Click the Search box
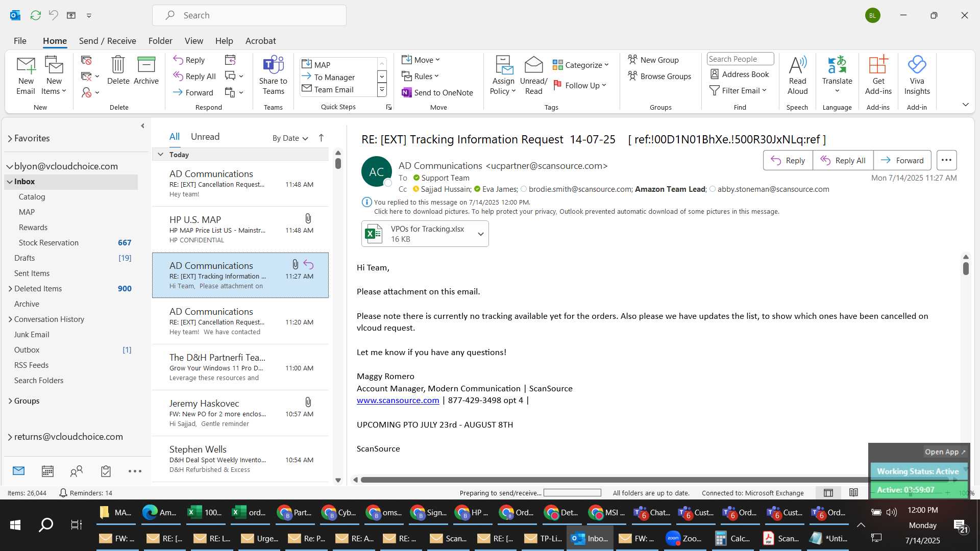 pyautogui.click(x=249, y=15)
